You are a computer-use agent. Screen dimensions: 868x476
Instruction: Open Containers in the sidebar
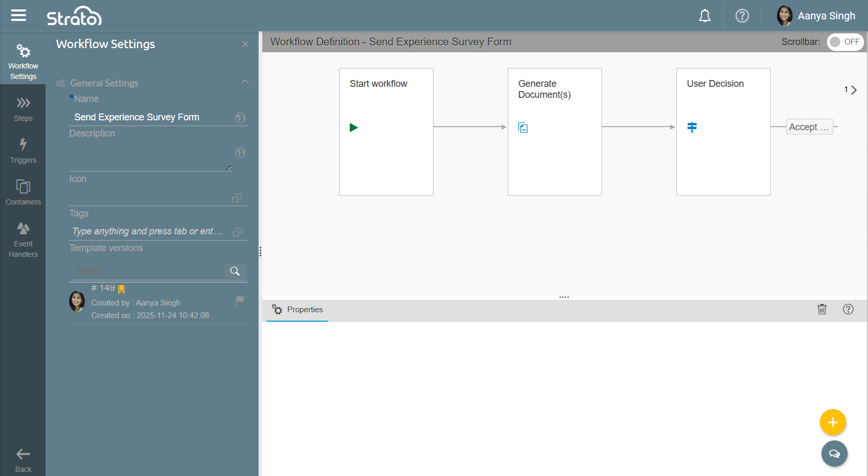coord(23,192)
